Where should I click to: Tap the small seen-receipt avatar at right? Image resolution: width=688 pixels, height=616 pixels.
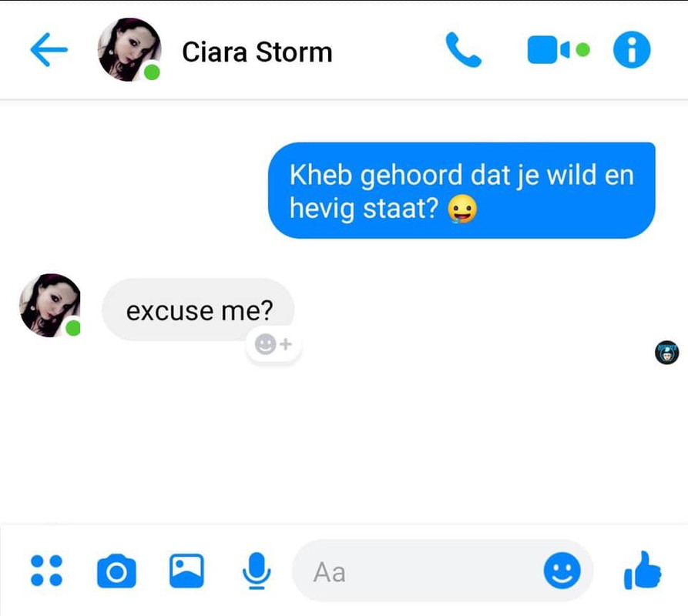(x=667, y=353)
